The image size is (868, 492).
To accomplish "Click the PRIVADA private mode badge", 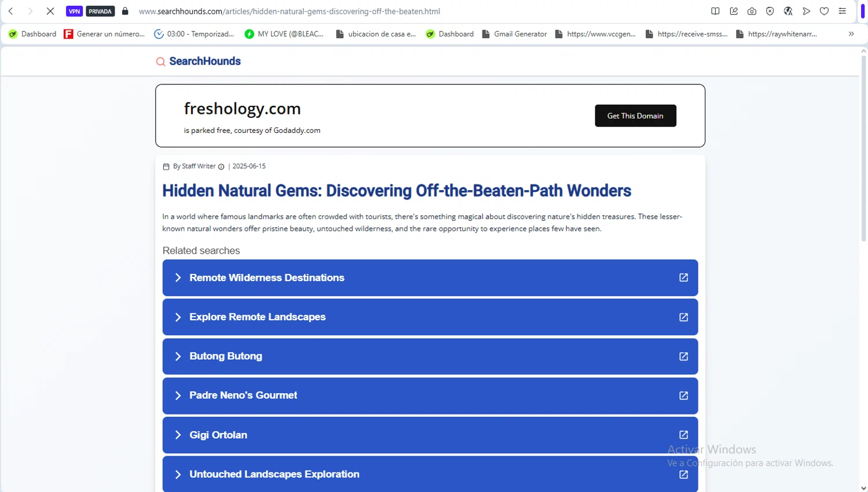I will tap(100, 11).
